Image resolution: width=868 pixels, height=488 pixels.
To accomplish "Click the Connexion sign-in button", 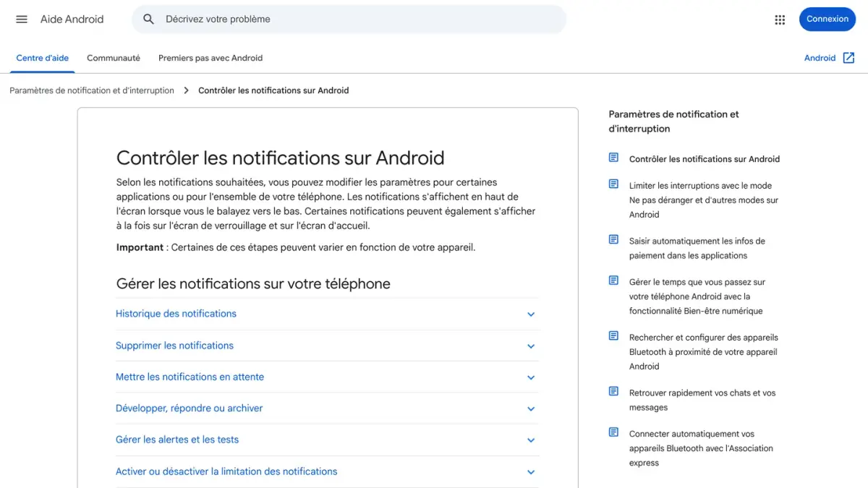I will click(827, 20).
